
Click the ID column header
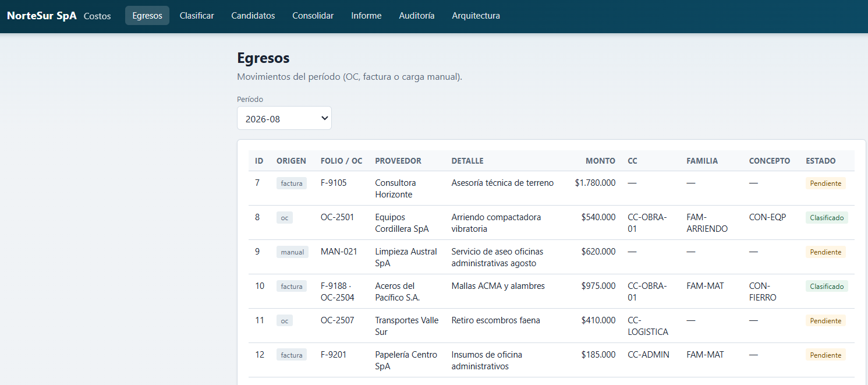[259, 161]
